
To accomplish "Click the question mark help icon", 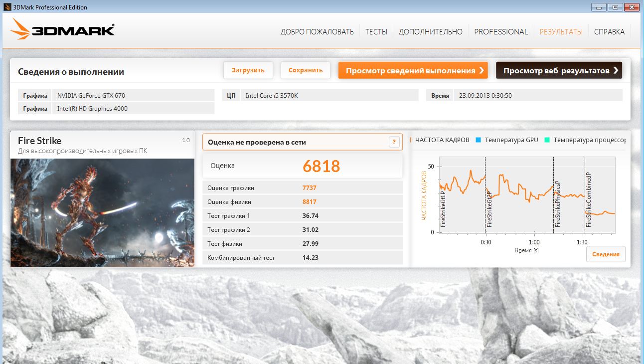I will click(x=394, y=142).
